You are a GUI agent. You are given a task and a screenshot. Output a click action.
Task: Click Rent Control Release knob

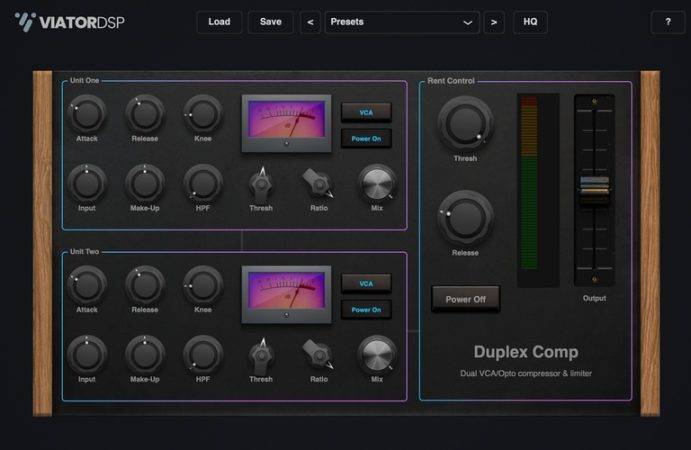[x=465, y=219]
